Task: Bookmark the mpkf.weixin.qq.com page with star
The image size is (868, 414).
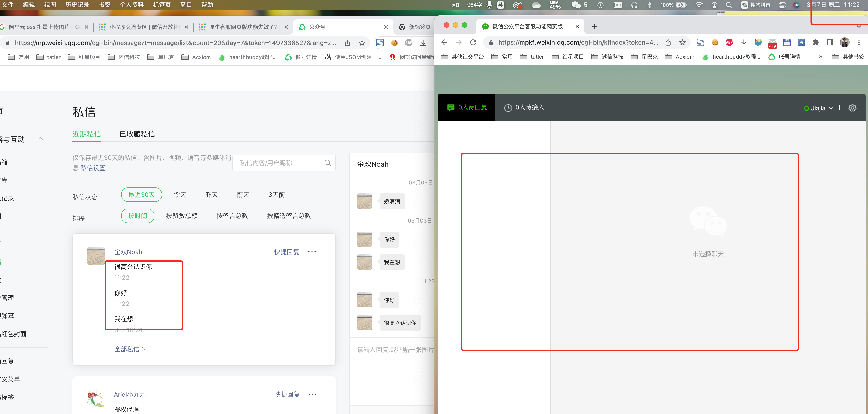Action: click(682, 43)
